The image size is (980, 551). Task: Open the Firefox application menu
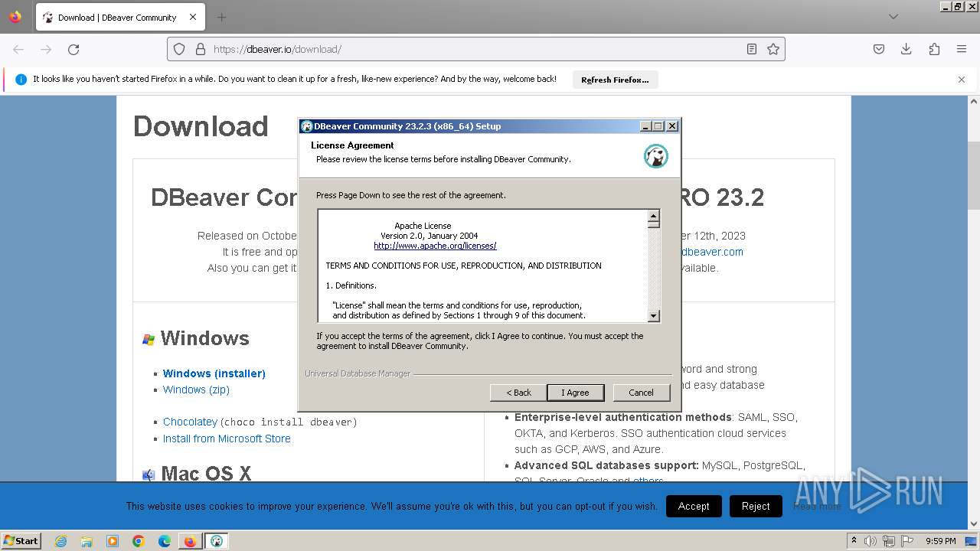click(962, 49)
